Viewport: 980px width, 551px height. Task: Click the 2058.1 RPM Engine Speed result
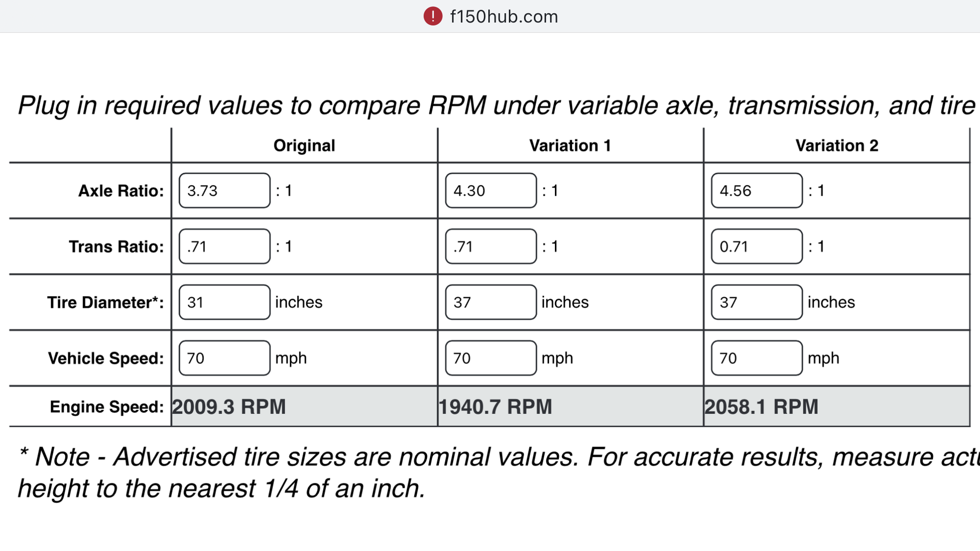pos(761,407)
